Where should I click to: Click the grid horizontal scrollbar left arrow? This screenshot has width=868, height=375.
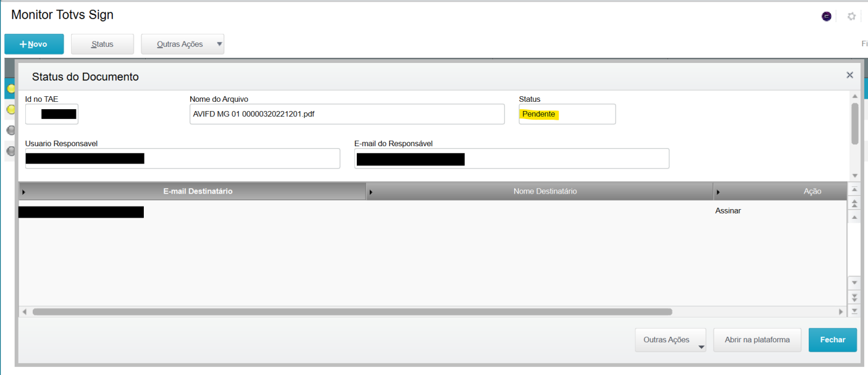[x=24, y=312]
